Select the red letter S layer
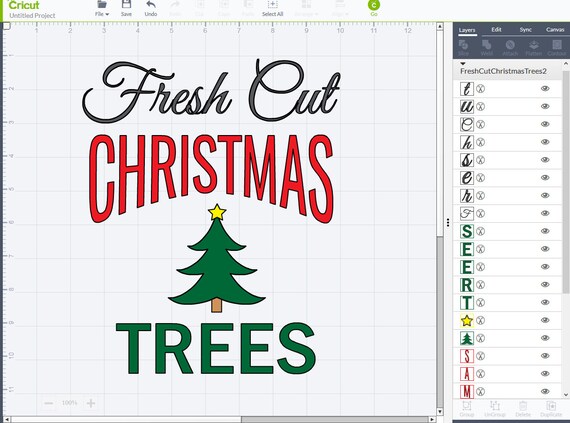This screenshot has height=423, width=570. coord(507,356)
